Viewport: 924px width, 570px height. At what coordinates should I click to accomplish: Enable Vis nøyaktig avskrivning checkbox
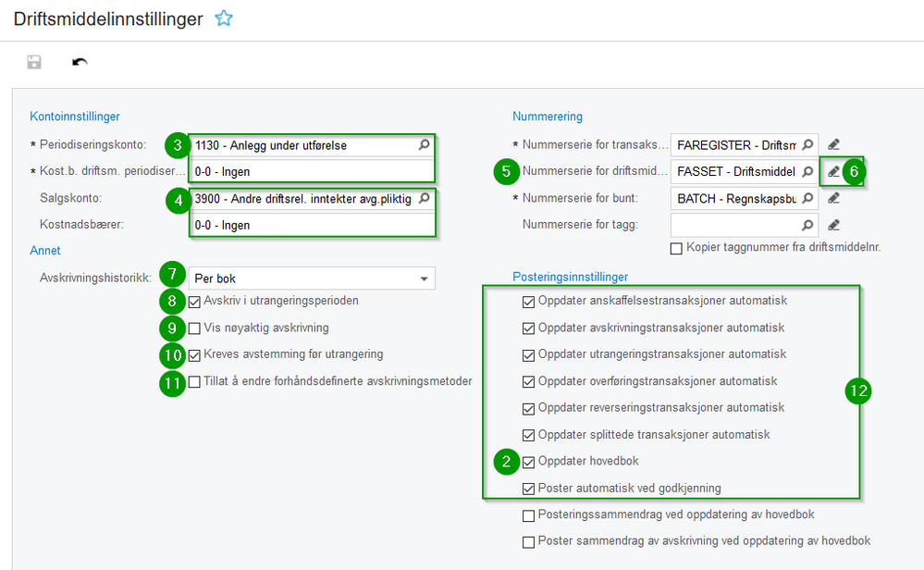194,328
